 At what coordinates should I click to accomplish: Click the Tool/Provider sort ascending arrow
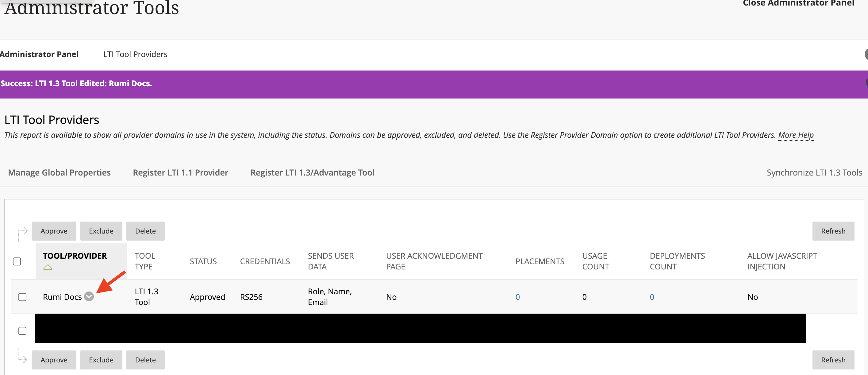48,267
